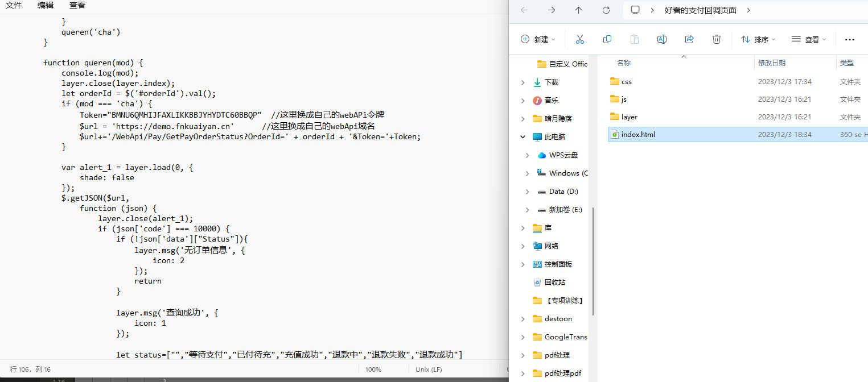Viewport: 868px width, 382px height.
Task: Click the Share icon in toolbar
Action: point(689,39)
